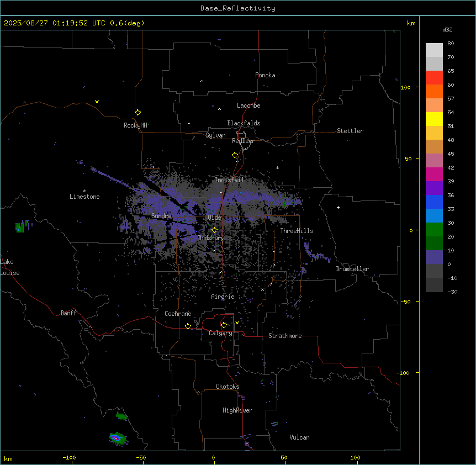
Task: Select the orange 57-60 dBZ legend swatch
Action: [x=434, y=91]
